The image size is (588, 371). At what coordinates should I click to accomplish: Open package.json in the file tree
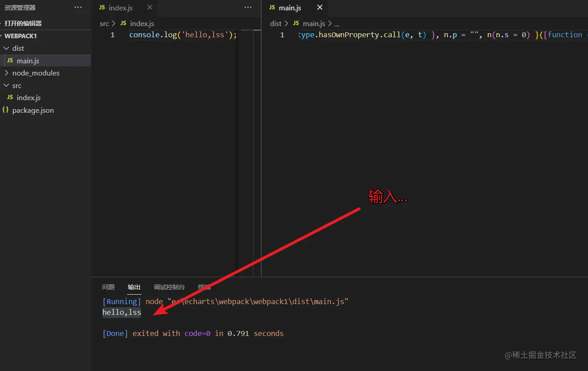pyautogui.click(x=33, y=110)
